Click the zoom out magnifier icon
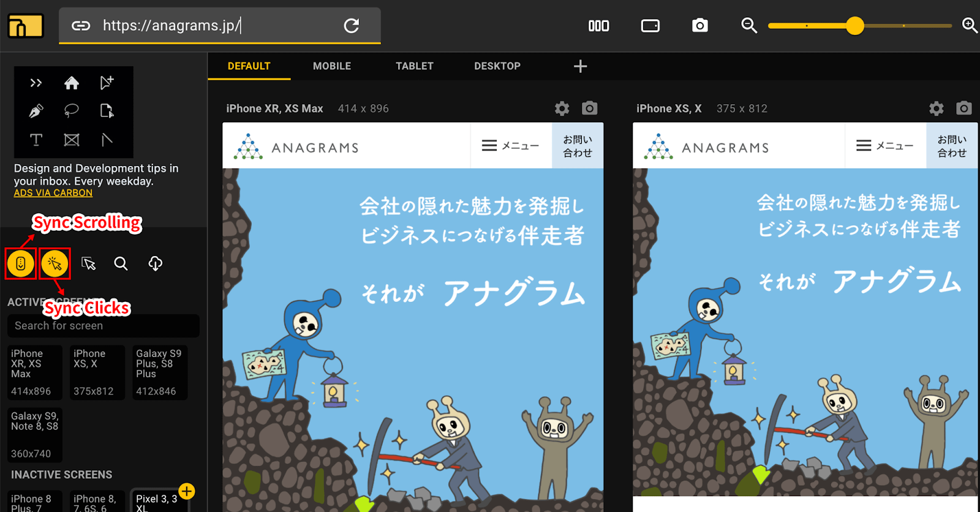This screenshot has height=512, width=980. (748, 26)
